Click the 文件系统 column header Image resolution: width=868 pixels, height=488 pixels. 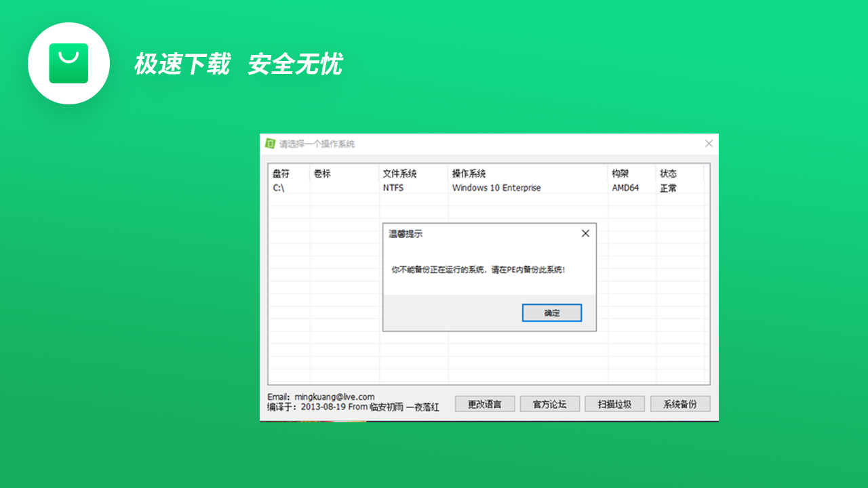[x=400, y=174]
